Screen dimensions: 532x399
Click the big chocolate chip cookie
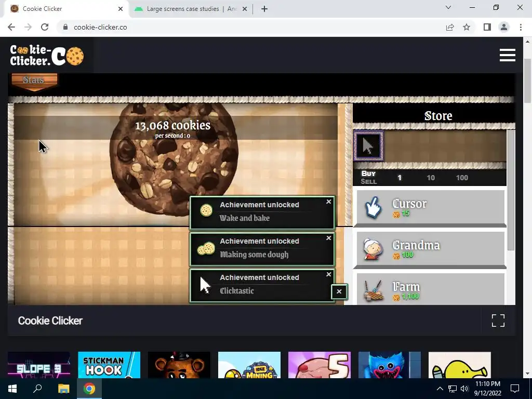tap(174, 159)
